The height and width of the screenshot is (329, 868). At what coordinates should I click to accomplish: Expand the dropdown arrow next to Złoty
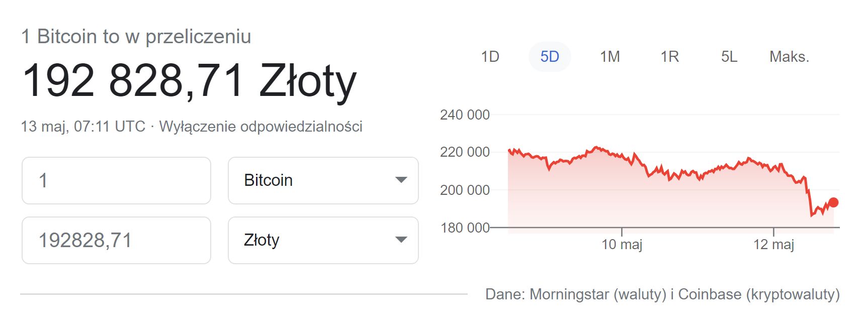[x=401, y=241]
